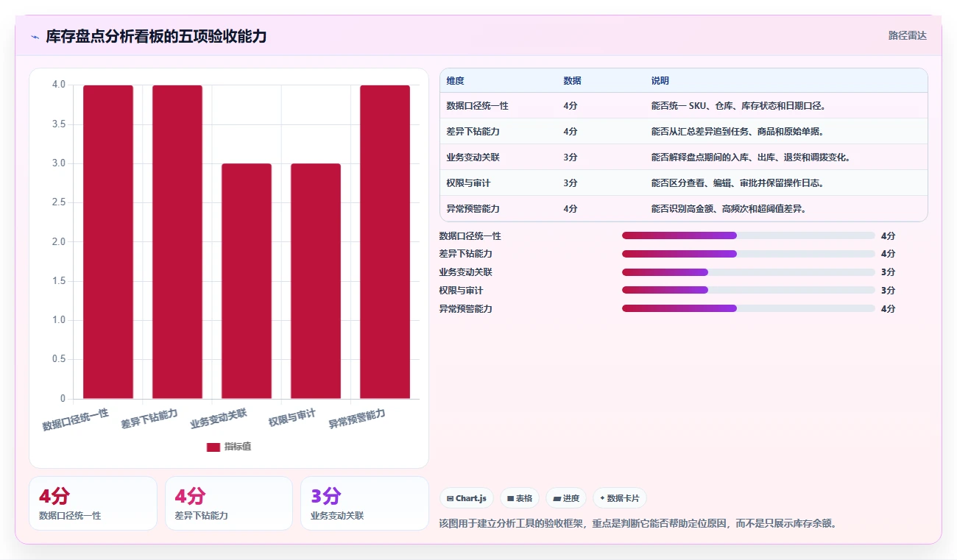Open the 4分 差异下钻能力 data card
Screen dimensions: 957x560
click(229, 503)
